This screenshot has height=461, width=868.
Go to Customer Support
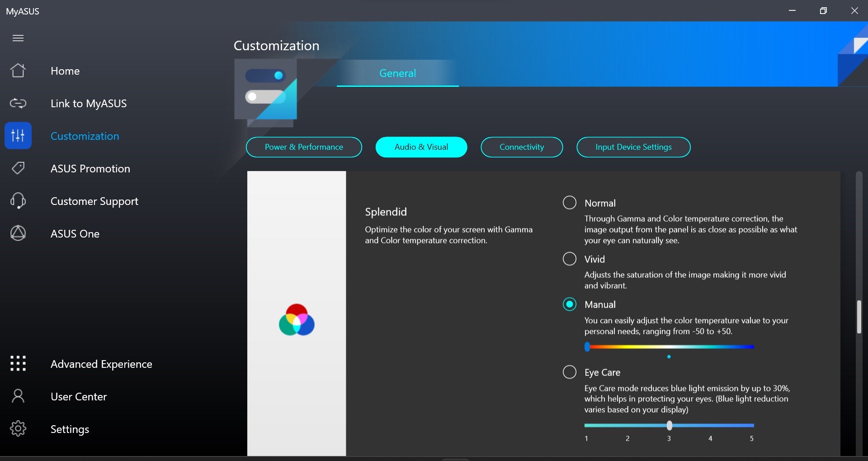click(94, 201)
